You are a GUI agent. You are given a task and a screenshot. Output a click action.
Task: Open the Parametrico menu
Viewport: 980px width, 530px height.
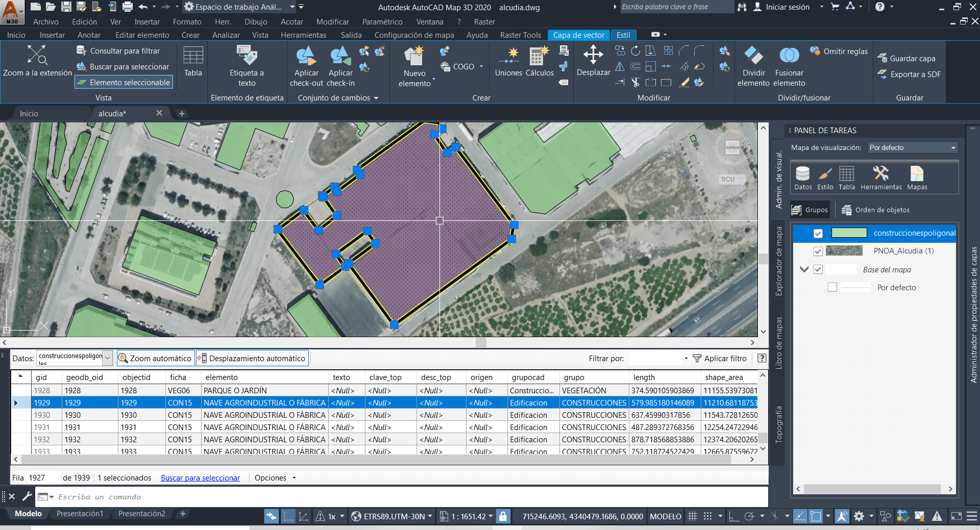(382, 21)
